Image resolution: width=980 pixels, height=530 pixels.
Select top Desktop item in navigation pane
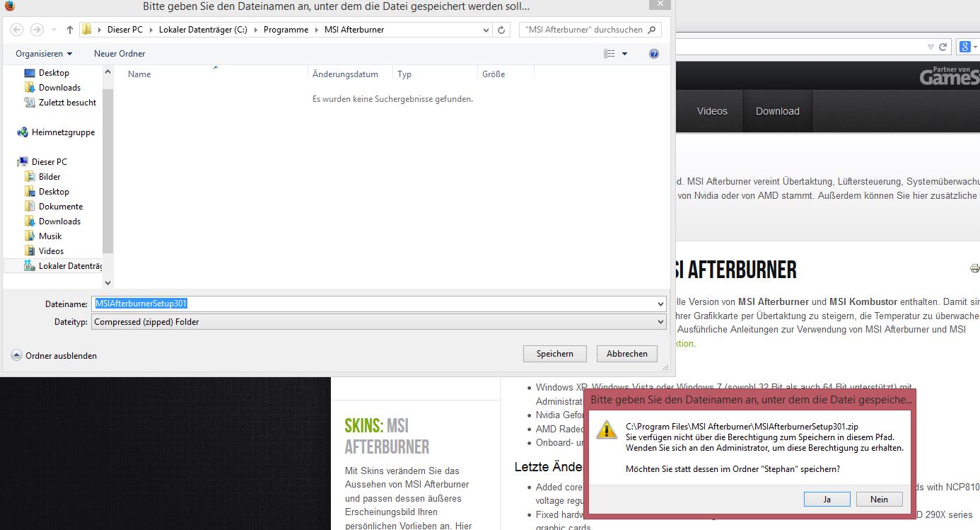(54, 73)
